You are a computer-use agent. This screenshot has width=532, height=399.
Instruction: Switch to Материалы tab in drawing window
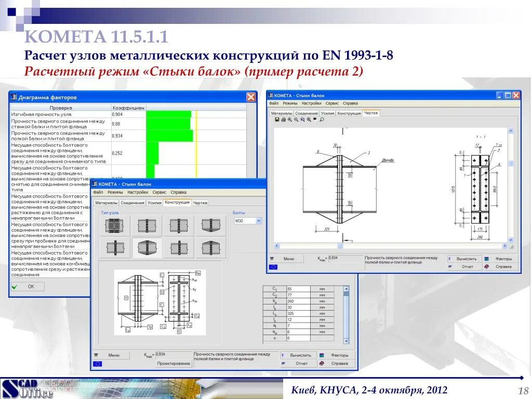[x=282, y=113]
